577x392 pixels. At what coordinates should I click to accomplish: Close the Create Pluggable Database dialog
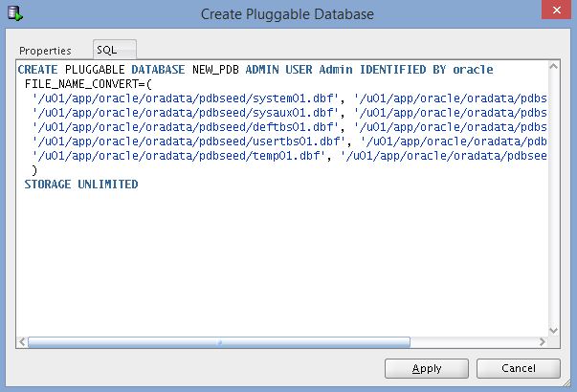tap(557, 10)
